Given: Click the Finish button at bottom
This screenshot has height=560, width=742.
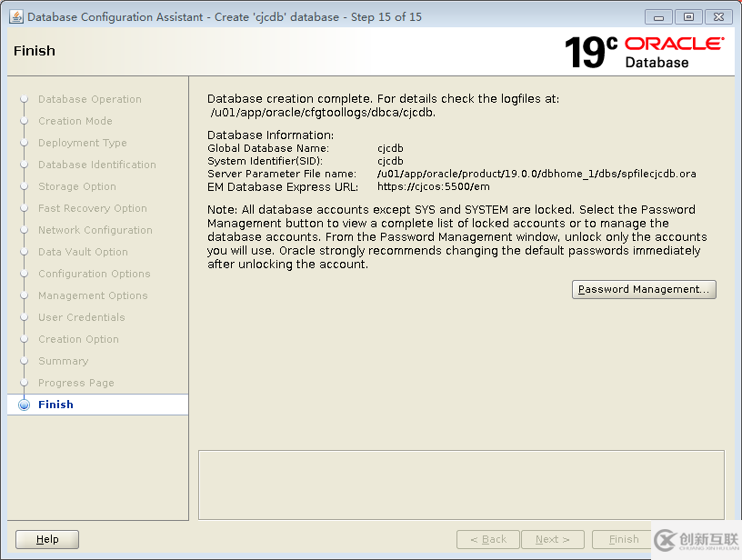Looking at the screenshot, I should pyautogui.click(x=623, y=539).
